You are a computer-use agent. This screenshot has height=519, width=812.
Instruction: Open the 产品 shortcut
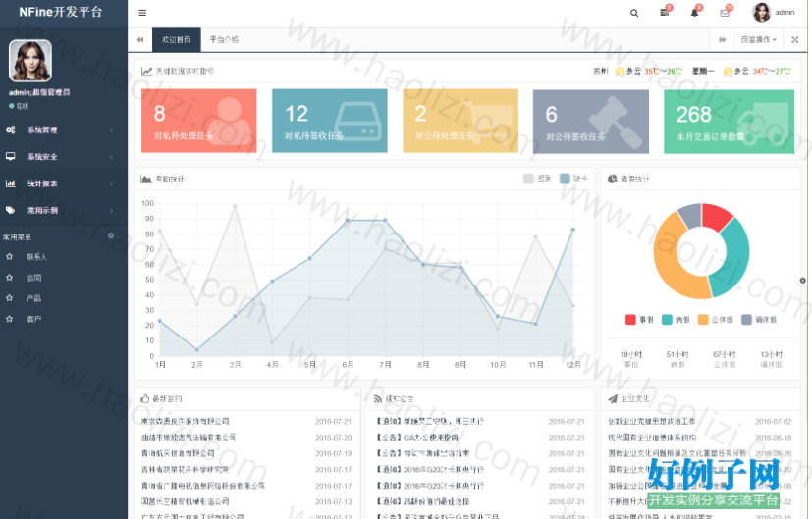click(x=34, y=298)
